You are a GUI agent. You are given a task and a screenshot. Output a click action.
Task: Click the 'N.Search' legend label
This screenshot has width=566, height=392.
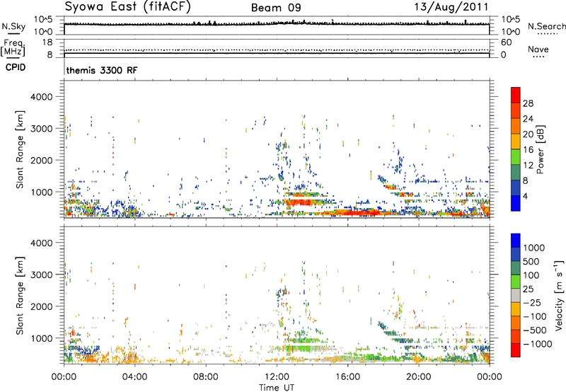(547, 26)
